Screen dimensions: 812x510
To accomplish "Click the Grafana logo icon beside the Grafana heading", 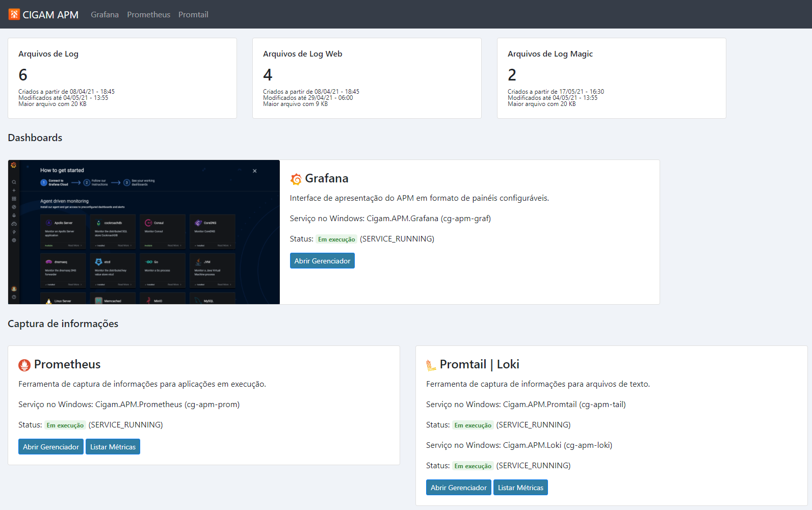I will 296,179.
